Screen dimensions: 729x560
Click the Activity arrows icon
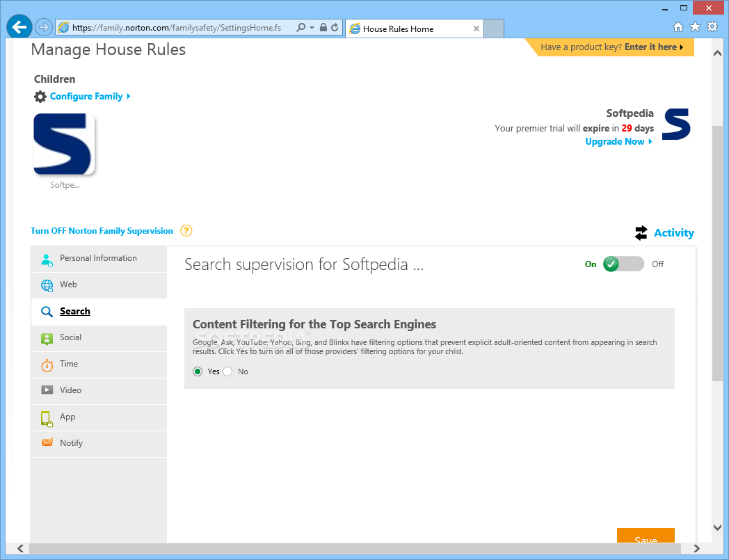pos(641,233)
